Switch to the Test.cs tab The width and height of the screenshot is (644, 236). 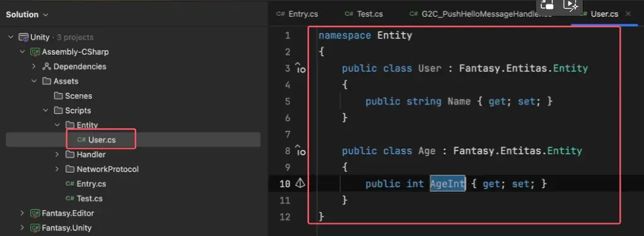[363, 14]
